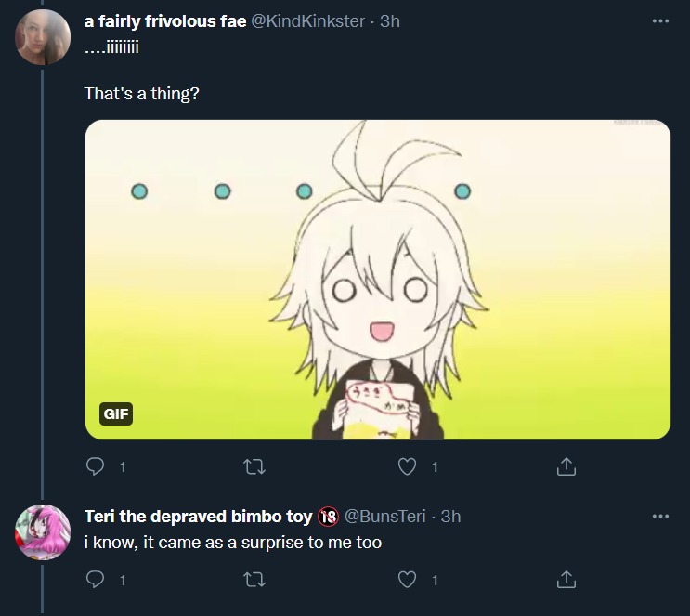The image size is (690, 616).
Task: Open the 3h timestamp of BunsTeri tweet
Action: pos(450,516)
